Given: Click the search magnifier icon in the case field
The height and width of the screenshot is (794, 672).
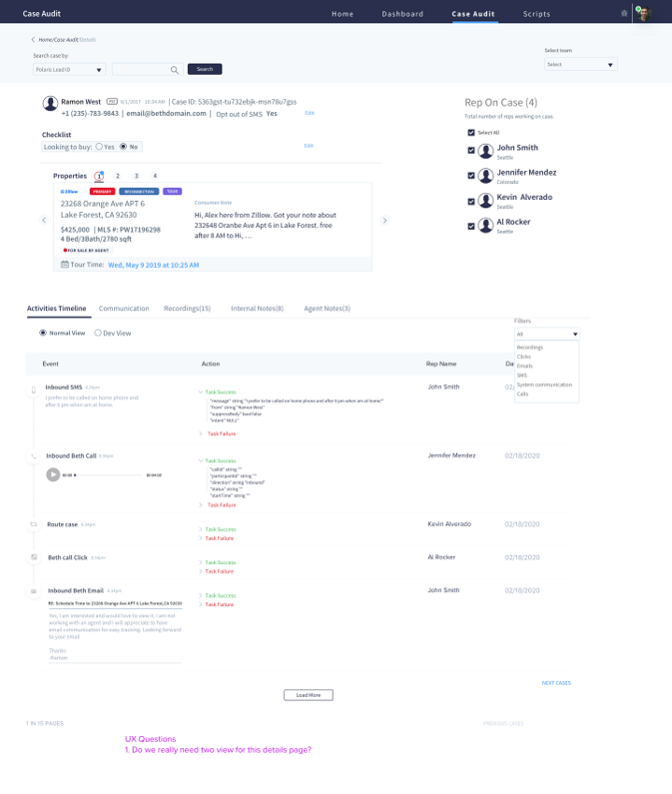Looking at the screenshot, I should click(175, 70).
